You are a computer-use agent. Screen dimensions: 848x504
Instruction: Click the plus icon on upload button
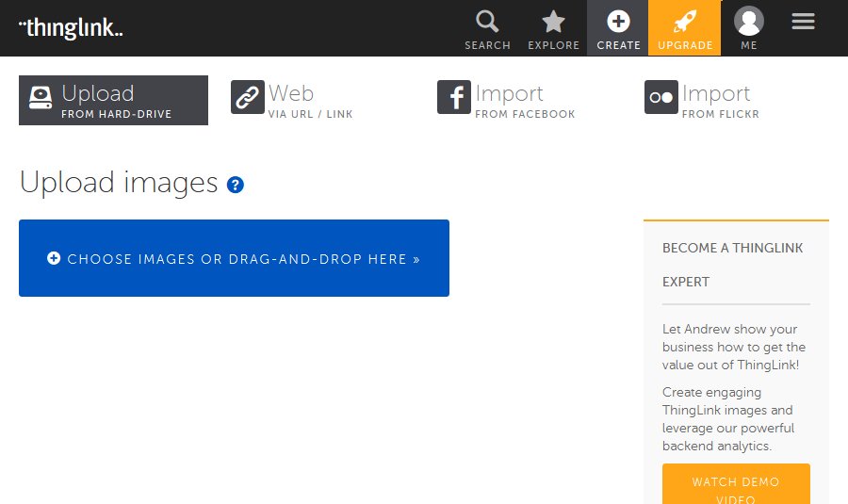[x=54, y=258]
